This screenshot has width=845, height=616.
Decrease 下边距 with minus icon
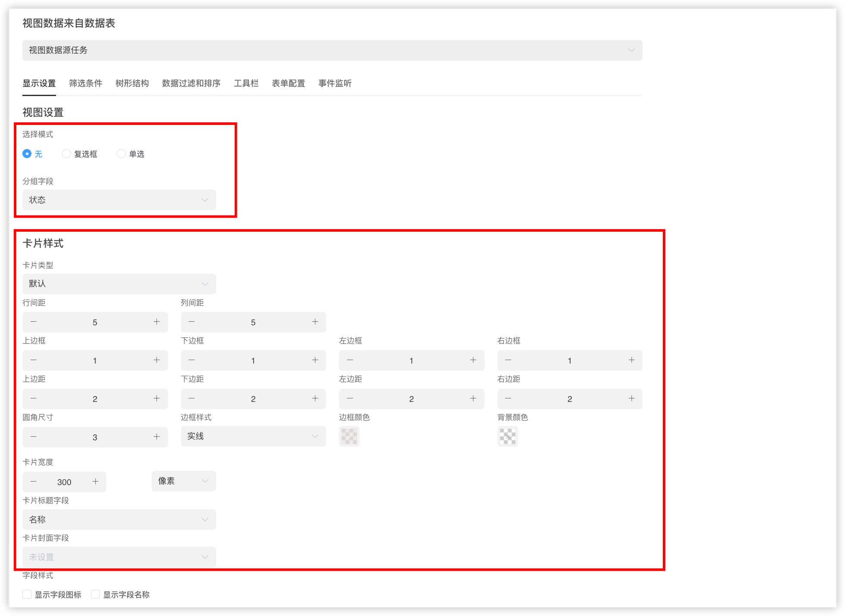192,398
